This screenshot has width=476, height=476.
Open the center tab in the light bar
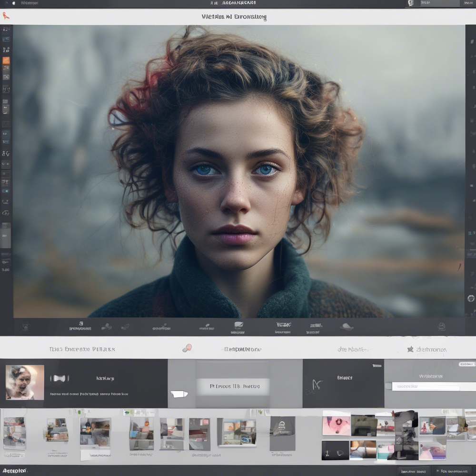[x=242, y=349]
